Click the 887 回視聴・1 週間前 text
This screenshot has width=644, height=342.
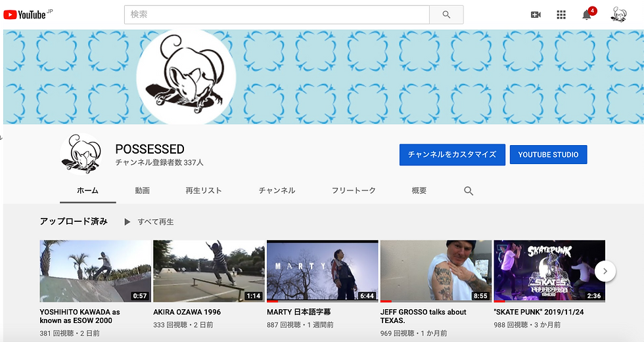click(x=300, y=325)
